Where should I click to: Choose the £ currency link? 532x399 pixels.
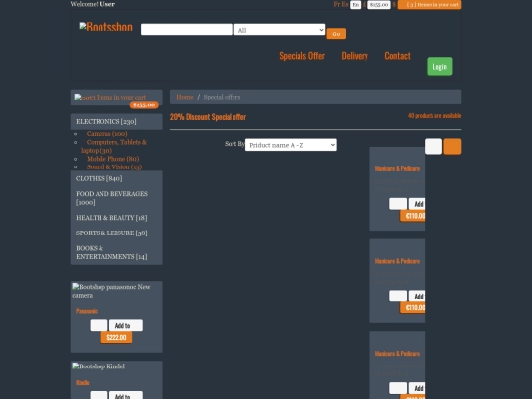365,4
